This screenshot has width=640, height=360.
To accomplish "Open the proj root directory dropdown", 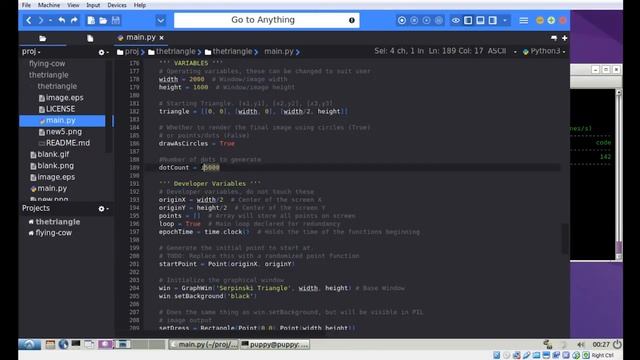I will [31, 52].
